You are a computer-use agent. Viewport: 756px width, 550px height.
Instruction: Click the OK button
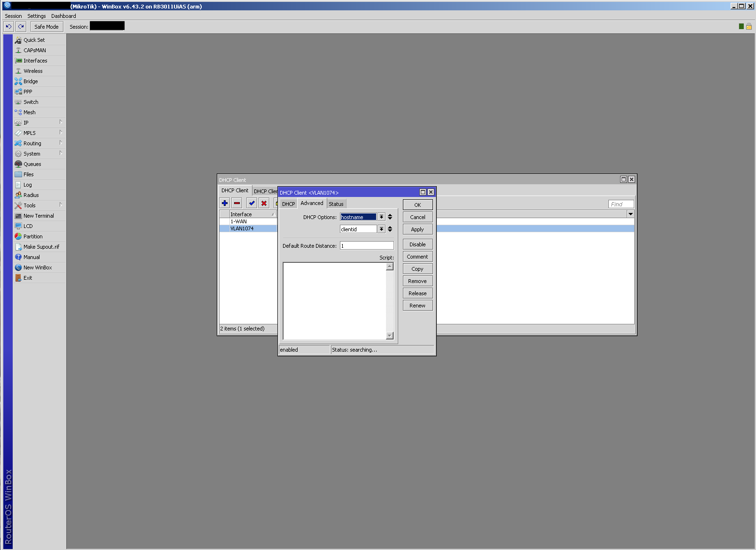click(417, 205)
